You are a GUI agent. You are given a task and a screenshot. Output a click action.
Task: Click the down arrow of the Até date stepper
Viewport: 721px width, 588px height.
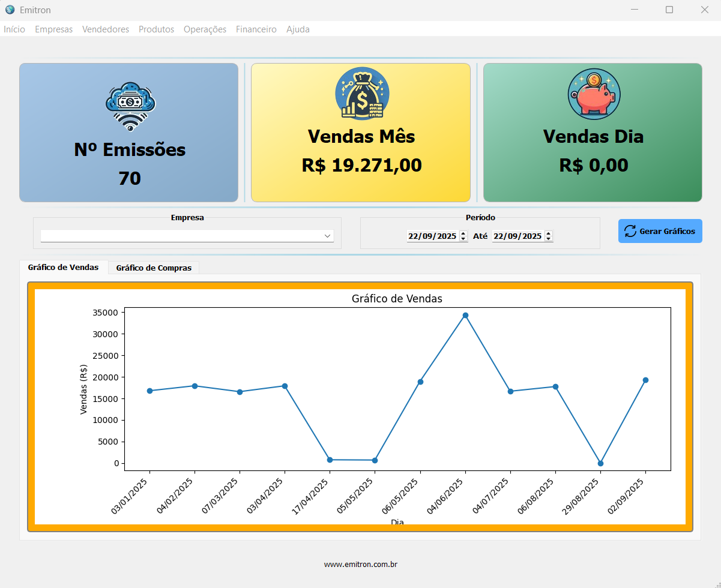pyautogui.click(x=548, y=239)
